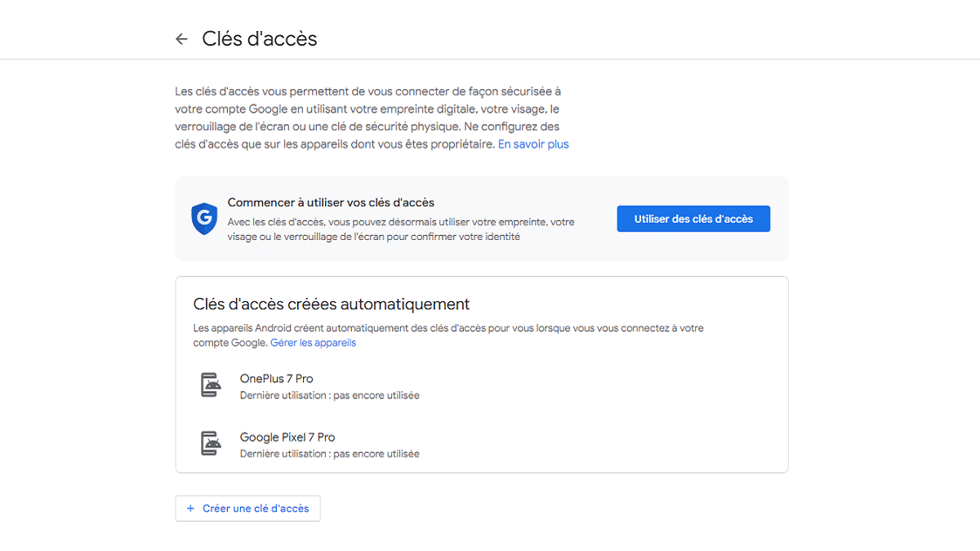This screenshot has height=551, width=980.
Task: Click the OnePlus 7 Pro last-use status text
Action: 329,395
